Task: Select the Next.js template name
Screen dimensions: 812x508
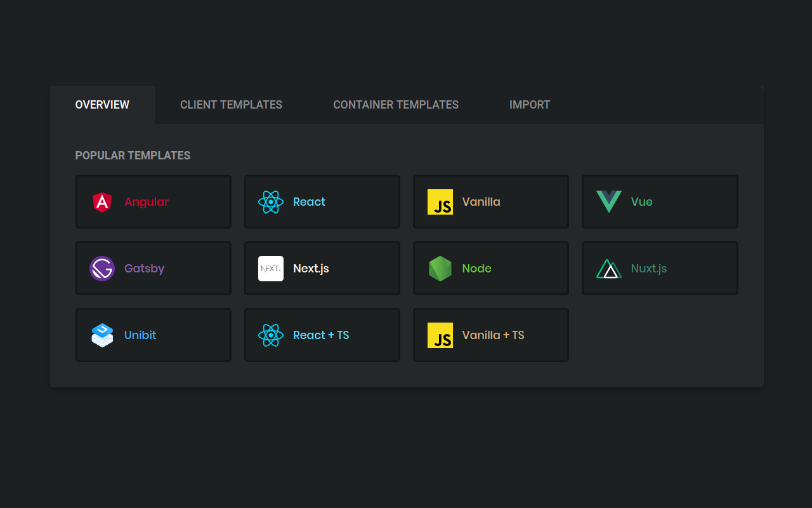Action: (x=311, y=269)
